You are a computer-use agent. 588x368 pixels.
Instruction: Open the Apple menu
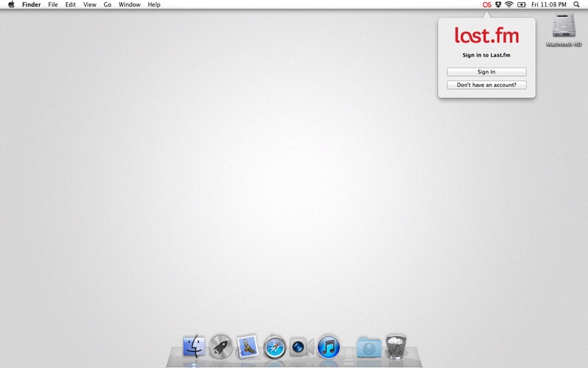click(x=11, y=4)
